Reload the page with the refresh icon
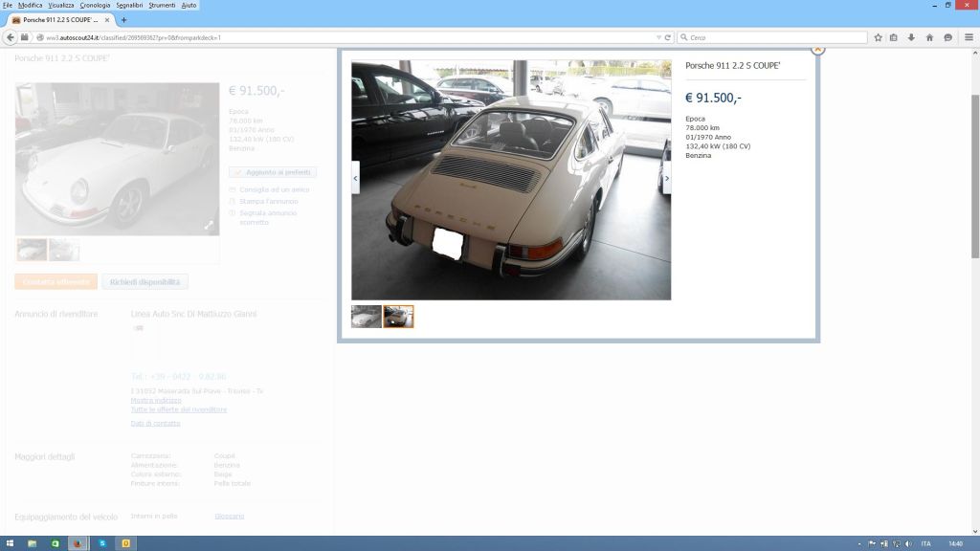The image size is (980, 551). point(667,37)
